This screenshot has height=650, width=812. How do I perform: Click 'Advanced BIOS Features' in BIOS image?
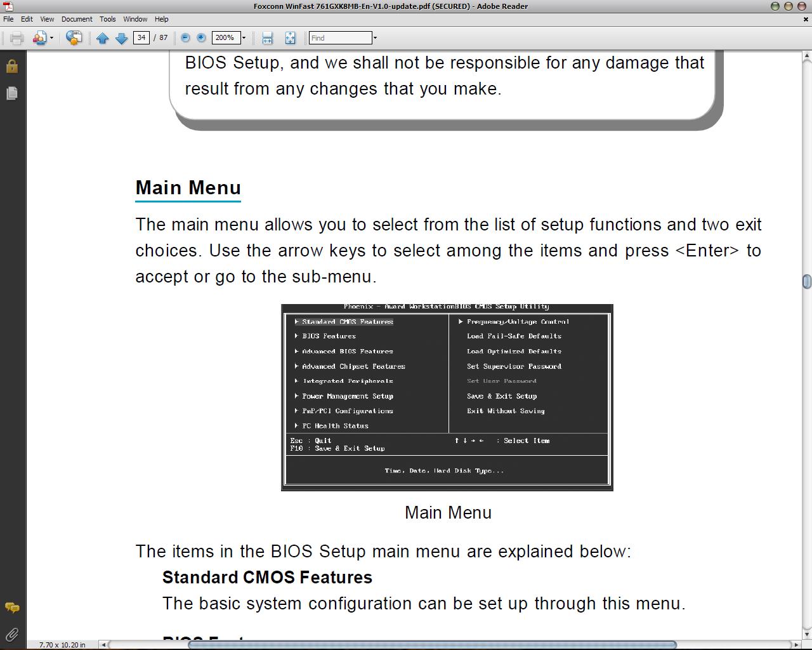tap(348, 351)
